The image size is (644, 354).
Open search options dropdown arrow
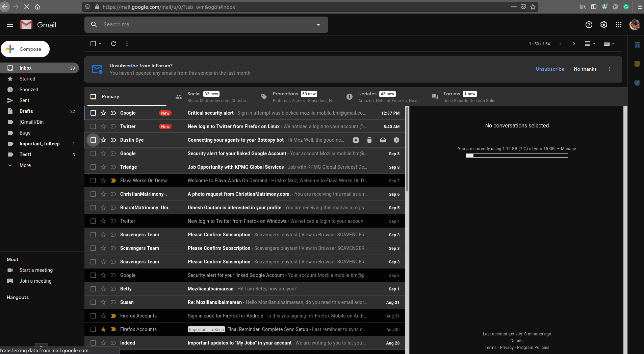coord(318,24)
